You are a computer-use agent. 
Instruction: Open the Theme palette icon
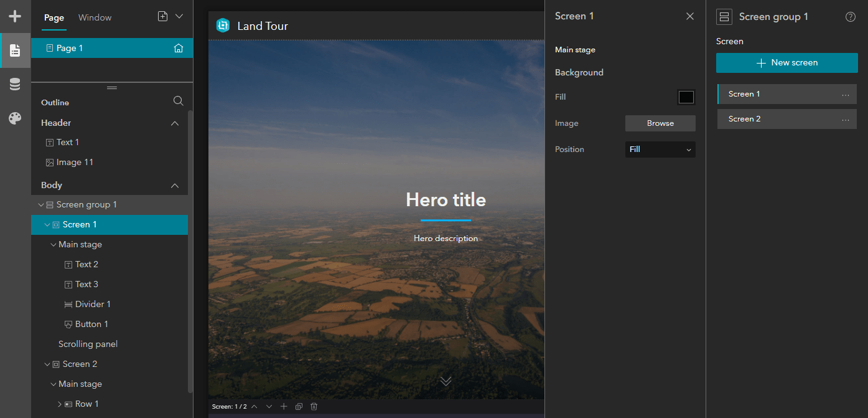tap(15, 118)
